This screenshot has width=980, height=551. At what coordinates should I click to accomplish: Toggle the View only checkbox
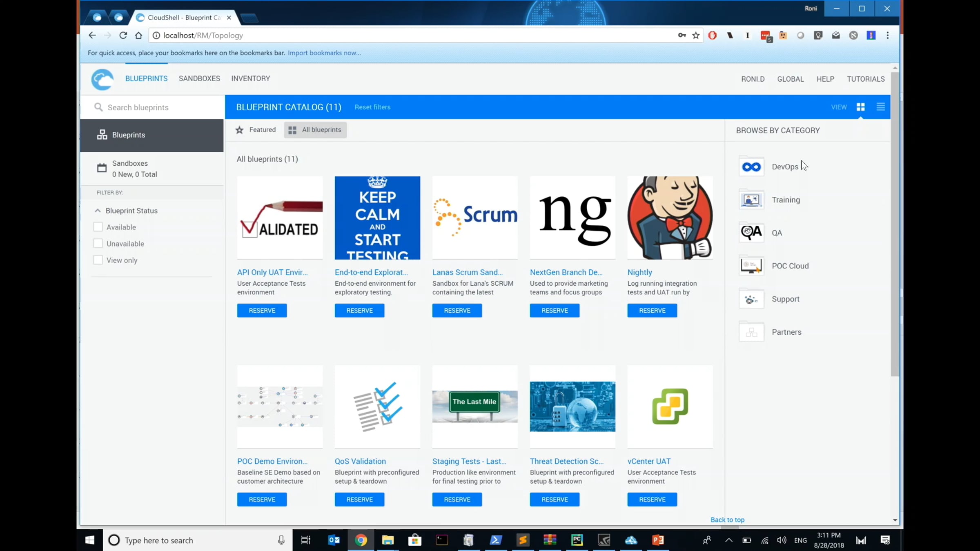pyautogui.click(x=98, y=260)
